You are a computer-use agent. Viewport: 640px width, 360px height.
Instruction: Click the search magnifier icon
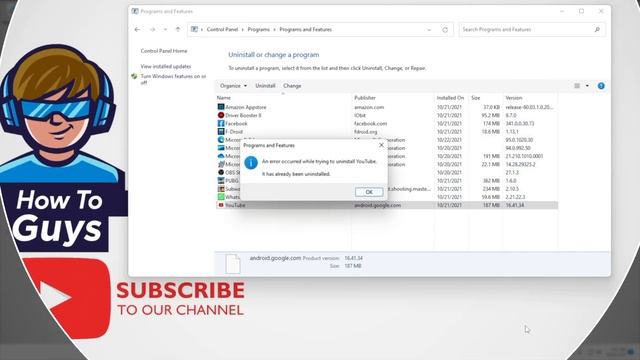click(x=597, y=29)
